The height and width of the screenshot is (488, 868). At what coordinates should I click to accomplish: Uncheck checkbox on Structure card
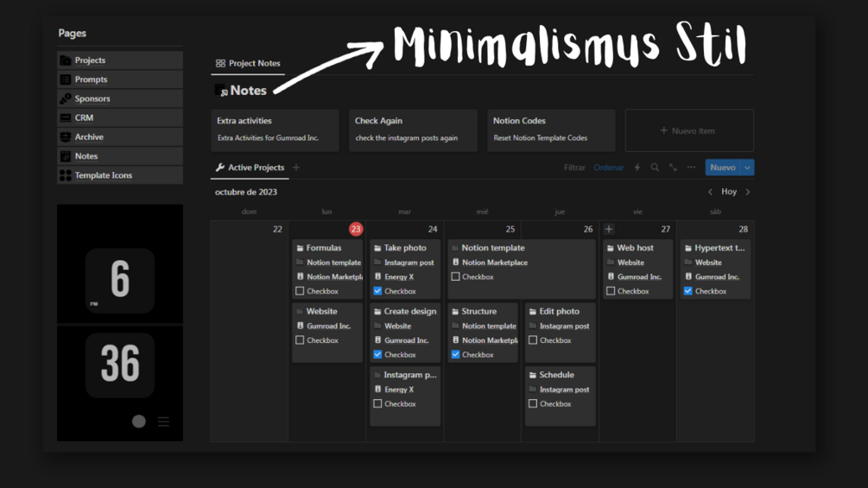(x=455, y=355)
